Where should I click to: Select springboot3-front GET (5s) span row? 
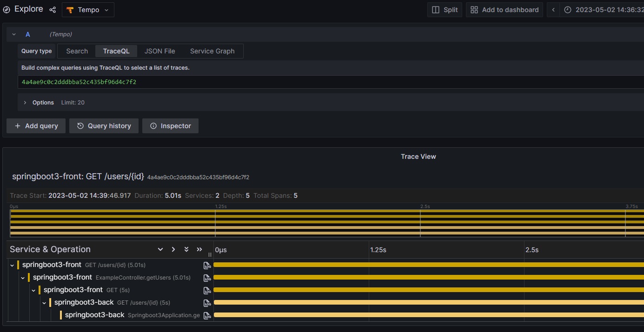[x=86, y=290]
